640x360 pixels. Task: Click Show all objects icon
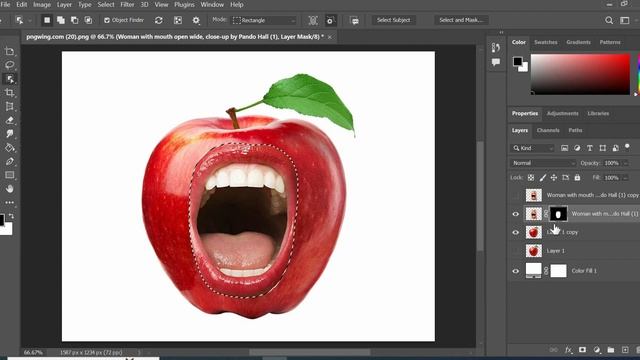(178, 20)
